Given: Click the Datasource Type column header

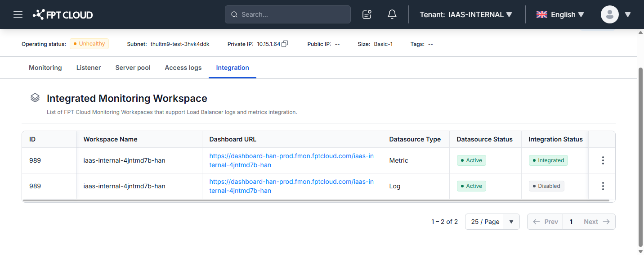Looking at the screenshot, I should coord(415,139).
